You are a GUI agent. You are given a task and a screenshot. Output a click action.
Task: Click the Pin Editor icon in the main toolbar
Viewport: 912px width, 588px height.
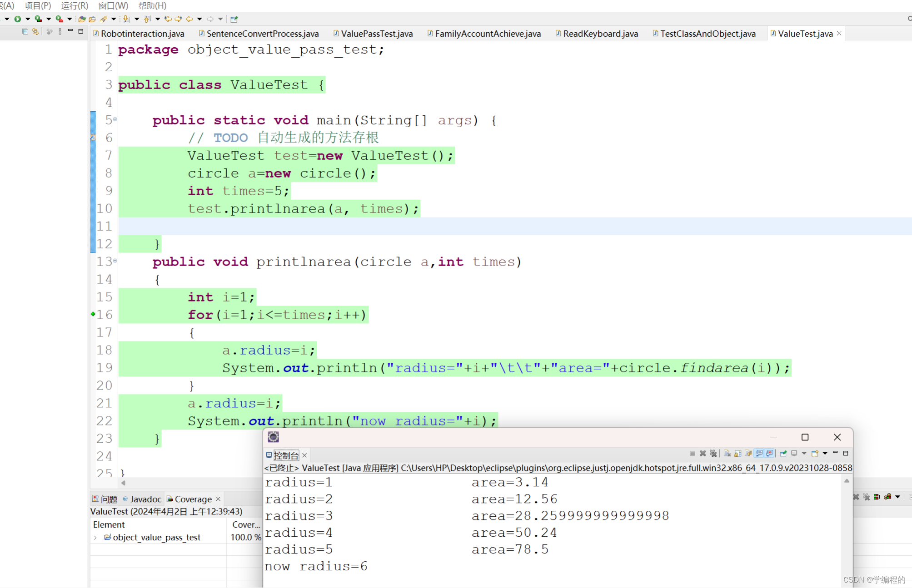234,19
